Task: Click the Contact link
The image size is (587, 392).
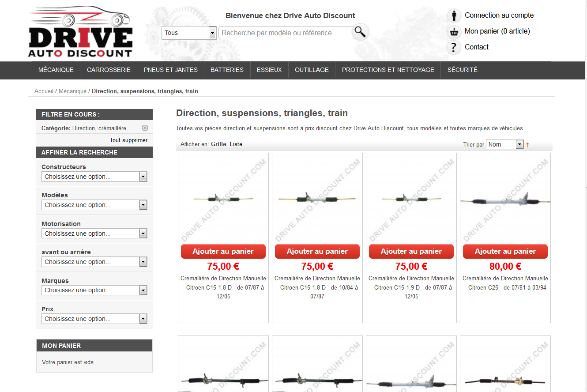Action: [x=477, y=47]
